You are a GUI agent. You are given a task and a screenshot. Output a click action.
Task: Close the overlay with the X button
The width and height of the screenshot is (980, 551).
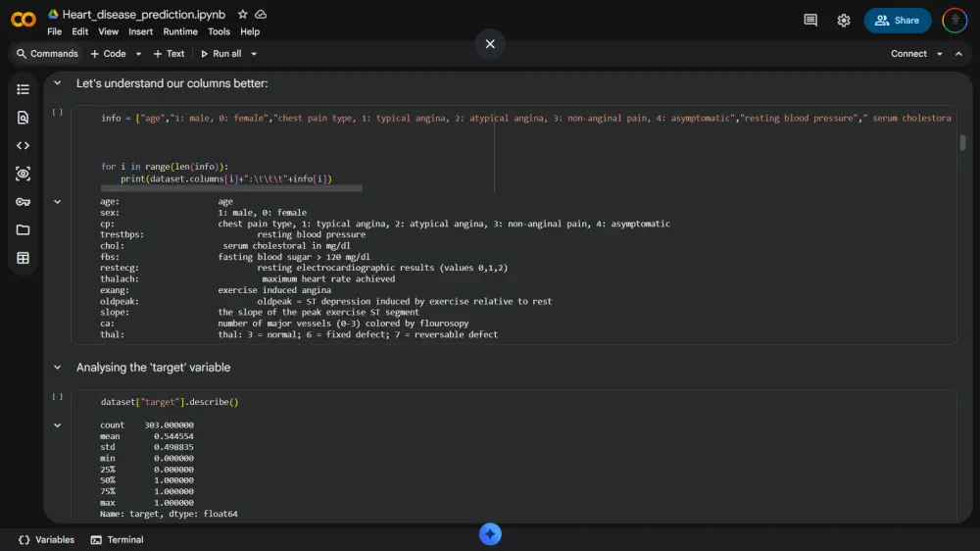490,44
